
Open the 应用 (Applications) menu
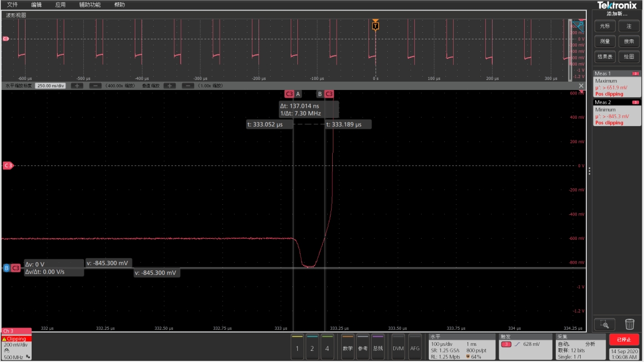pyautogui.click(x=60, y=4)
